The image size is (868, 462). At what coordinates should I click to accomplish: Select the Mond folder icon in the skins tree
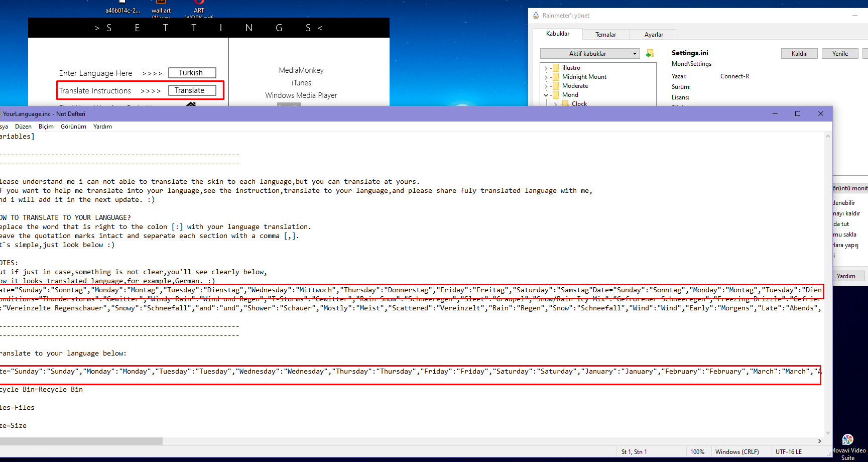click(556, 95)
